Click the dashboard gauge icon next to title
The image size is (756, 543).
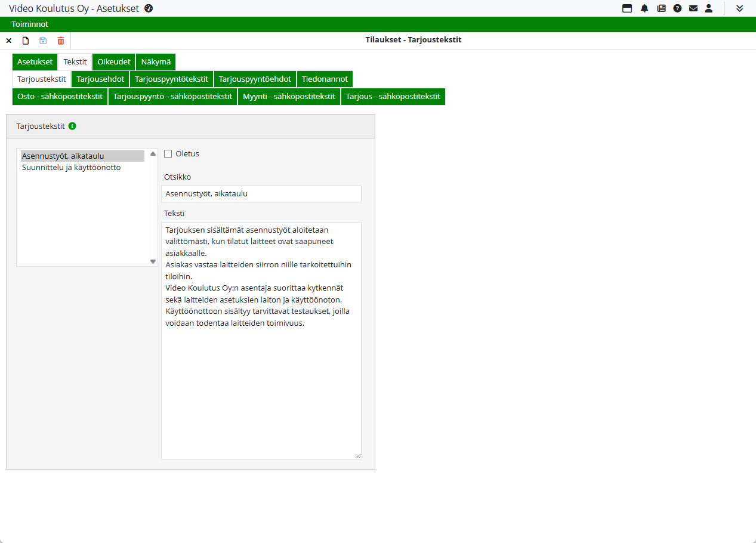[x=149, y=8]
